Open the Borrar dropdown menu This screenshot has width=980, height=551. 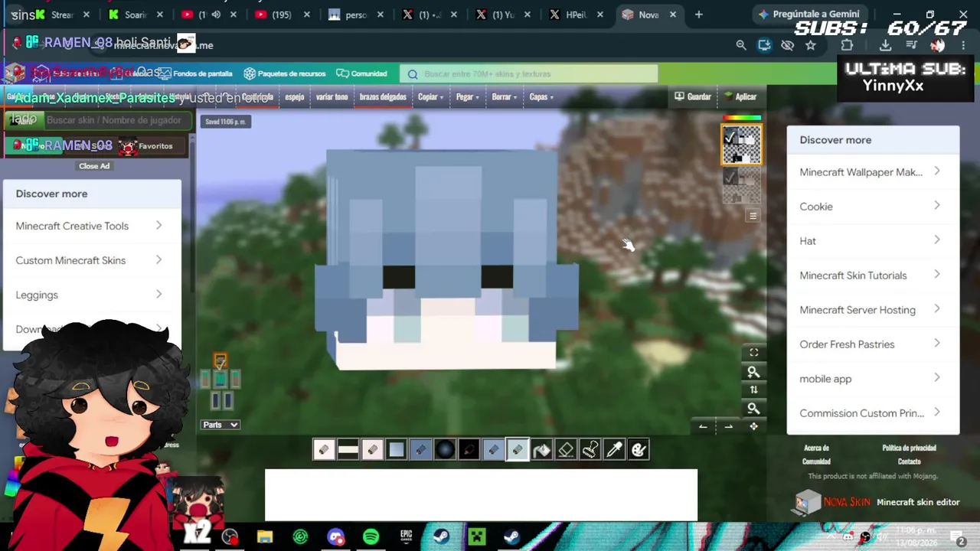click(x=504, y=97)
